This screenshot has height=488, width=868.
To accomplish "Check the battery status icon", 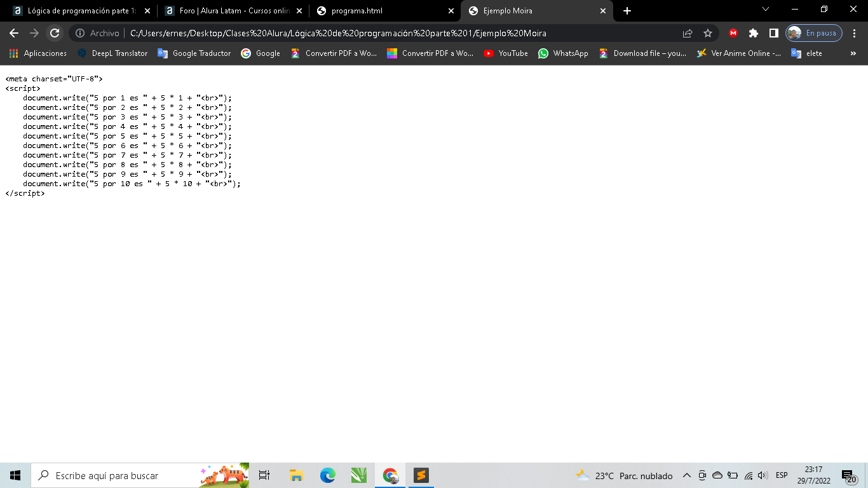I will (733, 475).
